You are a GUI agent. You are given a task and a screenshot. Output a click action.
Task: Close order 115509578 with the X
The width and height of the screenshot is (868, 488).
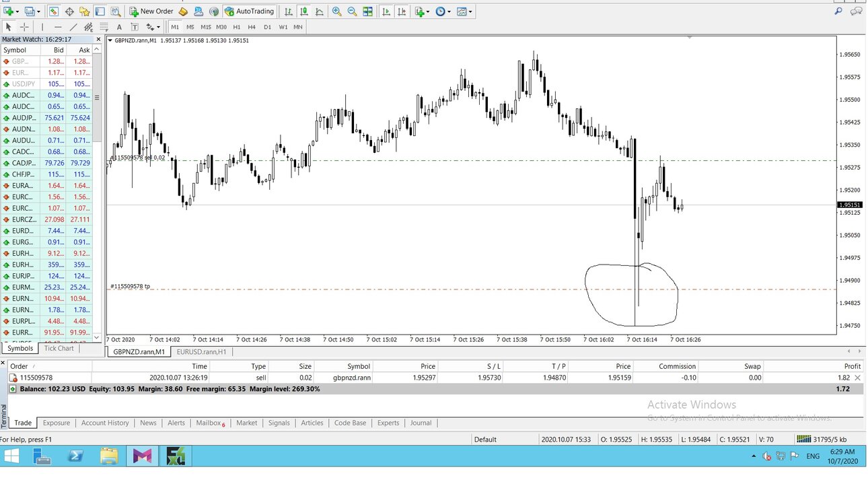[857, 378]
